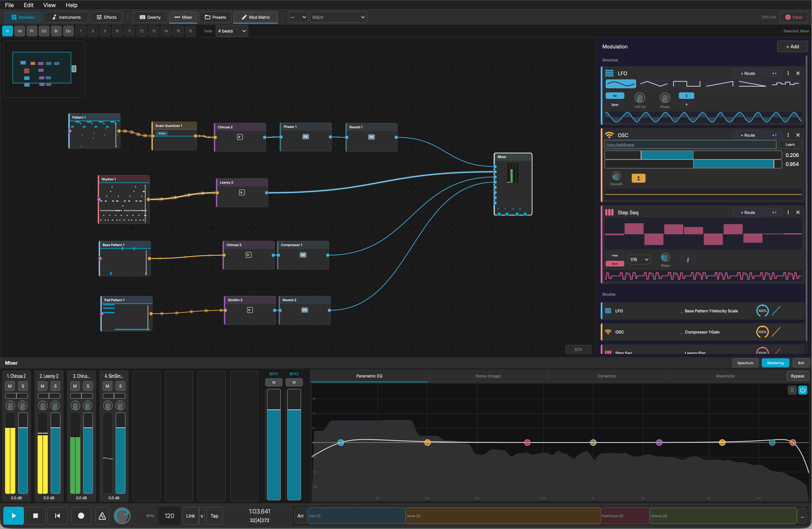The width and height of the screenshot is (812, 529).
Task: Remove the OSC modulation source
Action: [798, 135]
